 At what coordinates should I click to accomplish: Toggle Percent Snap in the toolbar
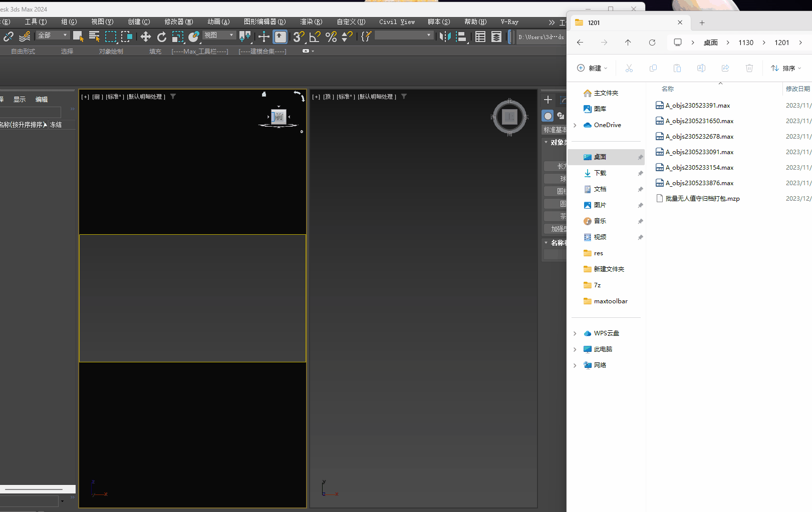click(x=331, y=37)
